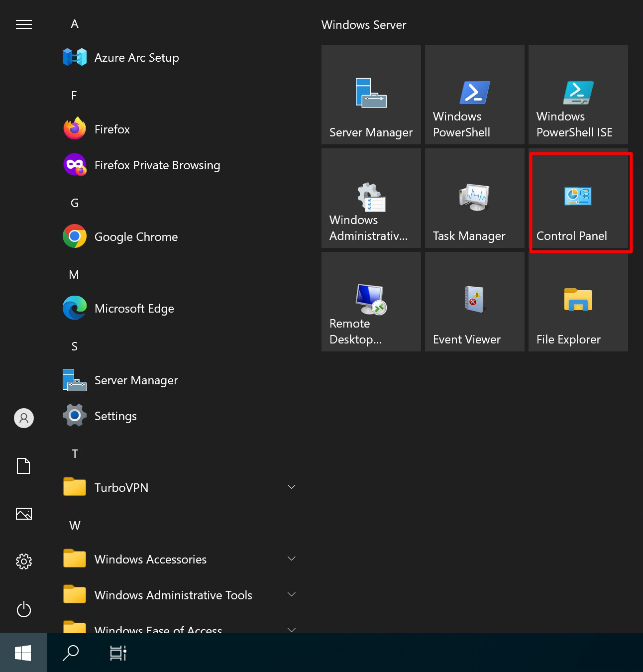This screenshot has height=672, width=643.
Task: Open the taskbar Search icon
Action: (71, 653)
